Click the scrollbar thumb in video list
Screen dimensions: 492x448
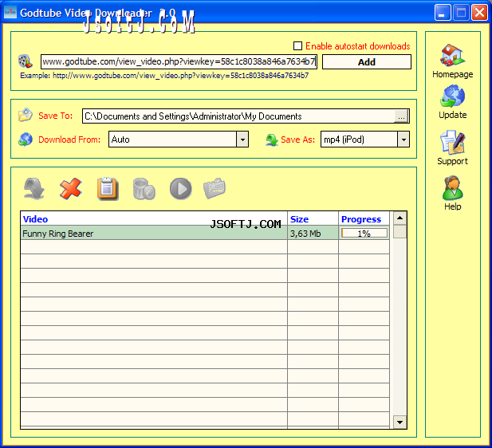pyautogui.click(x=400, y=232)
